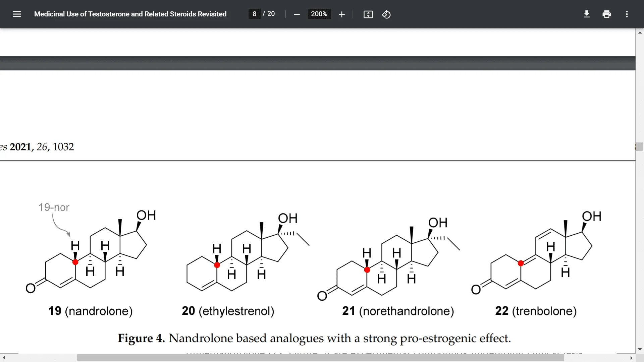Click the '22 (trenbolone)' label
Image resolution: width=644 pixels, height=362 pixels.
[536, 311]
